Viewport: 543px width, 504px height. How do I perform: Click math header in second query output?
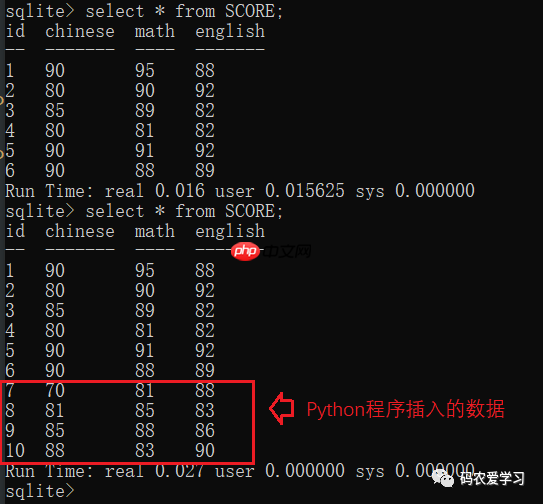pos(155,231)
